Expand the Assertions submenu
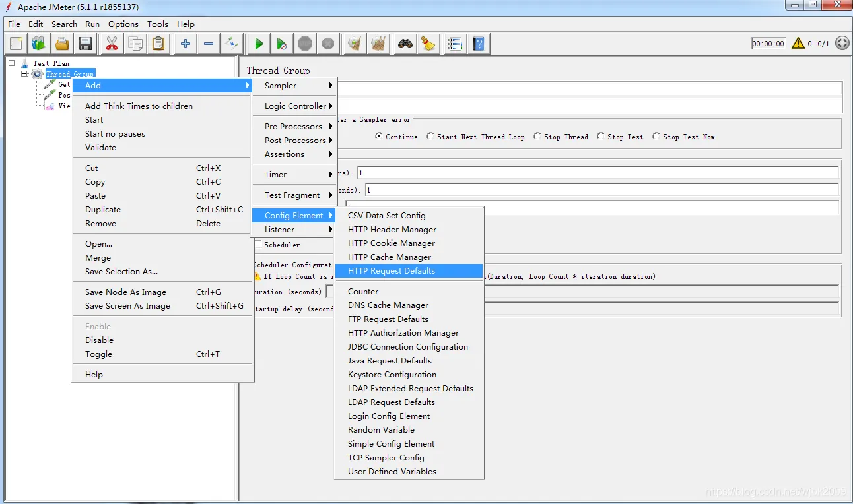Screen dimensions: 853x504 [295, 154]
